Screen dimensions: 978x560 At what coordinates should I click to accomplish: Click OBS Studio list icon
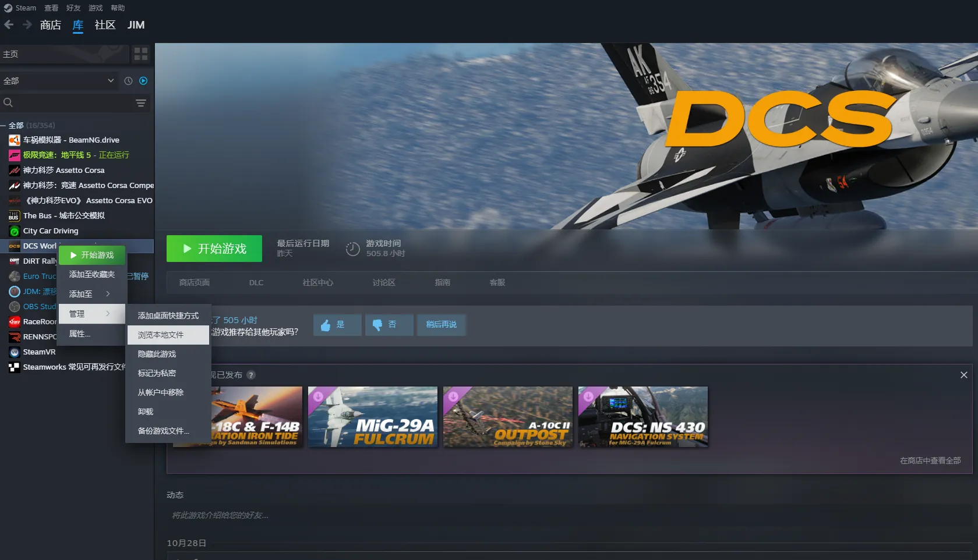(15, 306)
